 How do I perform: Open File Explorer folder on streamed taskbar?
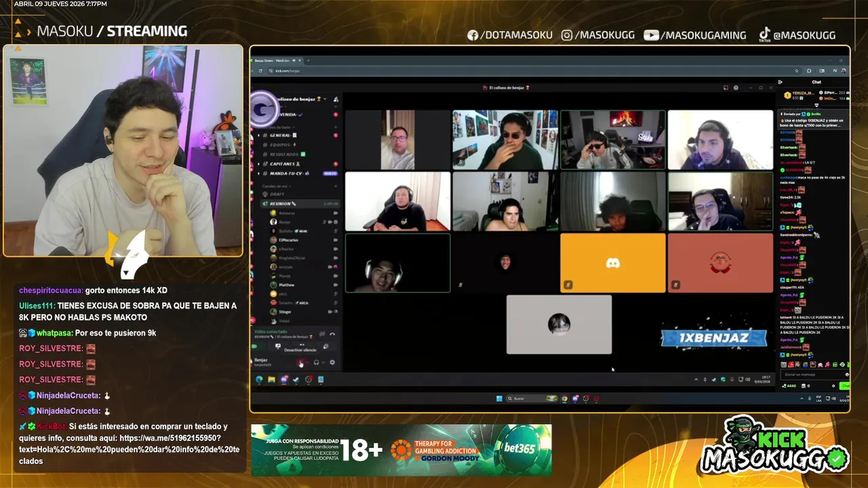(x=271, y=380)
